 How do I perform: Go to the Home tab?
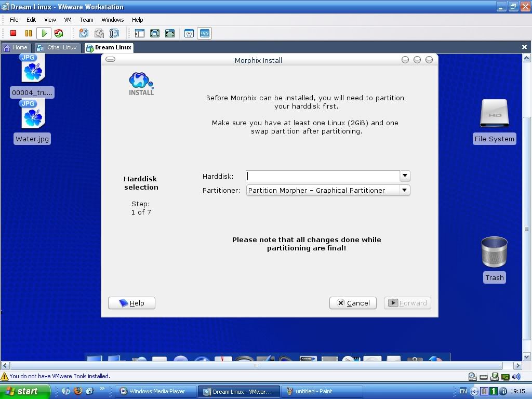pyautogui.click(x=16, y=47)
